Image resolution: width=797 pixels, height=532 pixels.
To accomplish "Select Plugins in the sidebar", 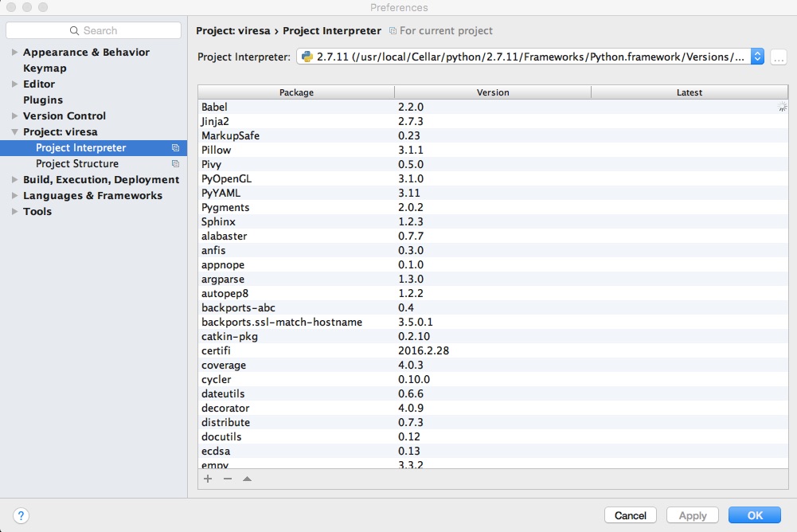I will [43, 100].
